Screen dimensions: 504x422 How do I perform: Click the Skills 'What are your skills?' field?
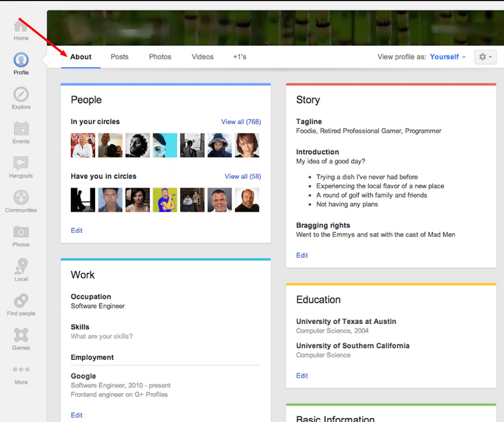pyautogui.click(x=102, y=337)
